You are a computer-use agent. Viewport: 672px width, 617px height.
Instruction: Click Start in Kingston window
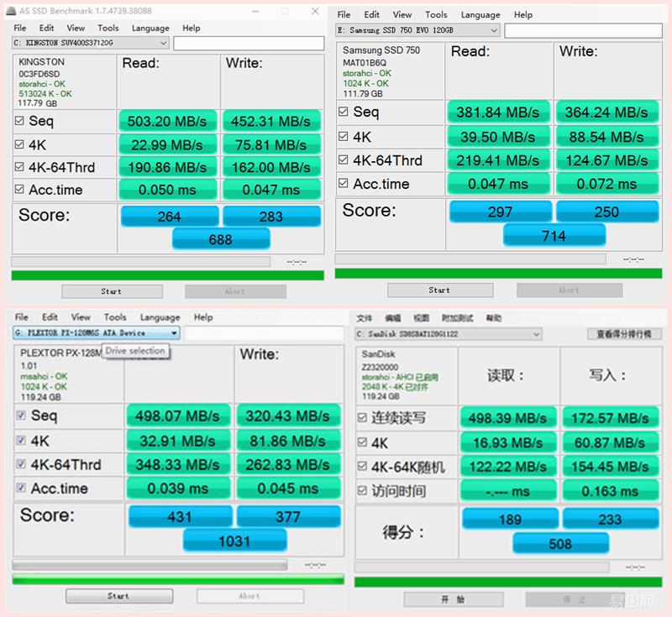pyautogui.click(x=112, y=291)
